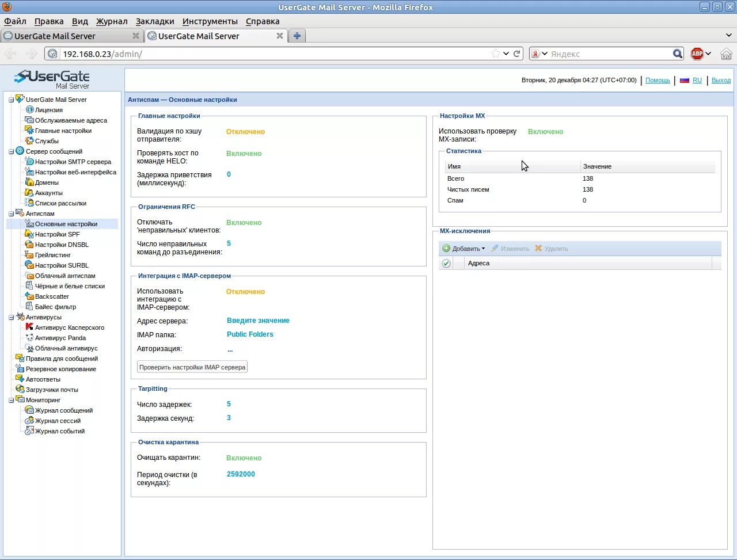Click the Firefox home button

tap(726, 54)
